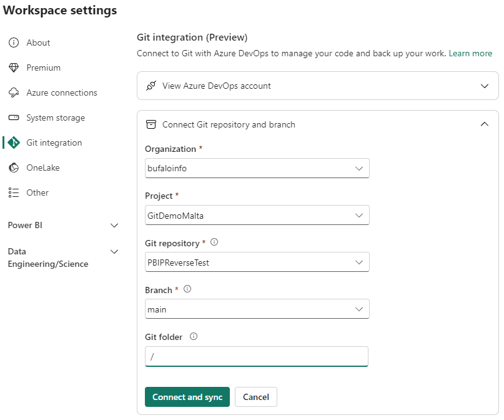Open the About settings page

point(38,42)
